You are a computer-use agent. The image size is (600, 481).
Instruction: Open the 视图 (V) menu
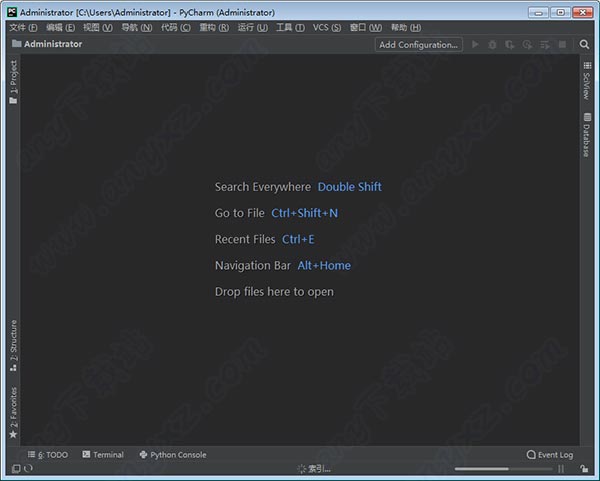tap(98, 28)
